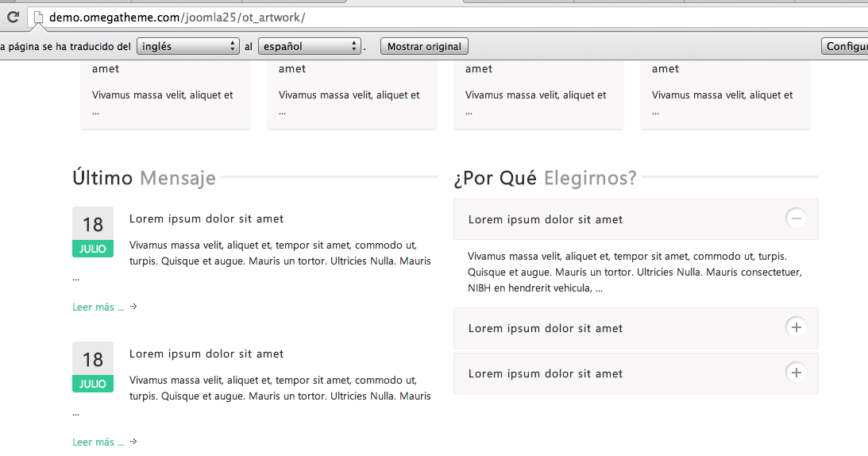Click third accordion header Lorem ipsum dolor sit amet
Image resolution: width=868 pixels, height=456 pixels.
(x=635, y=373)
